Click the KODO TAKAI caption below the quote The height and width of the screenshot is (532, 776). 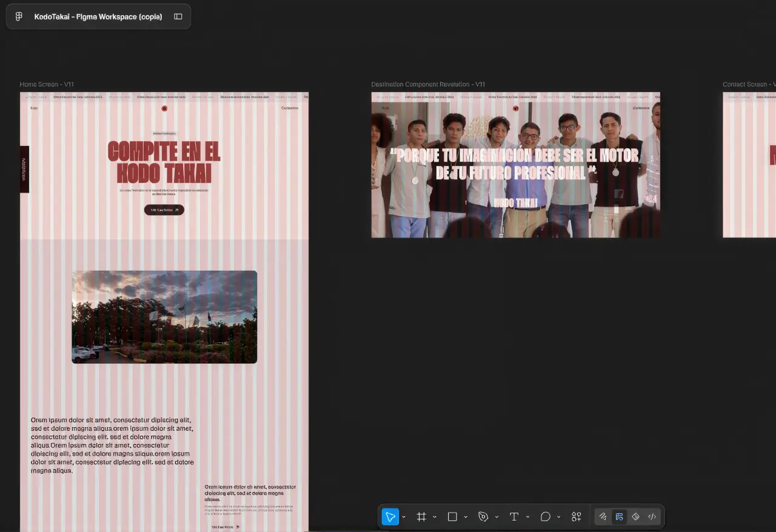tap(515, 203)
